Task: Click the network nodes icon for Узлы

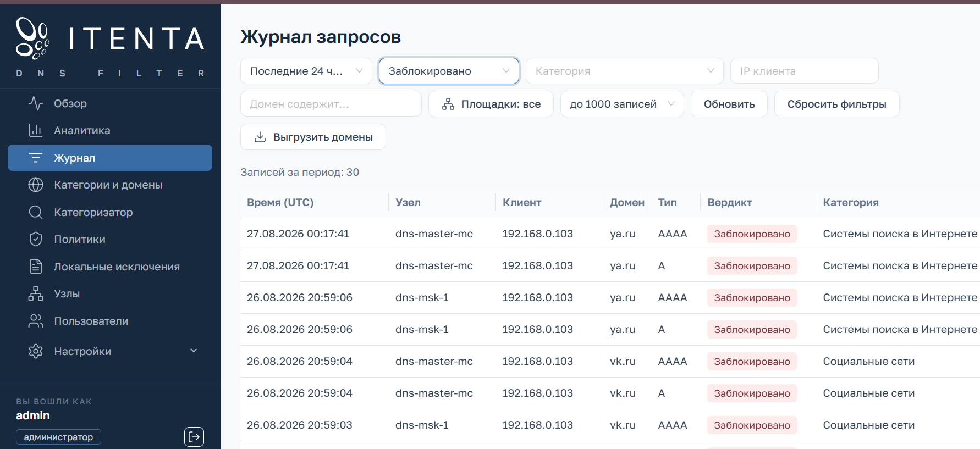Action: click(x=36, y=293)
